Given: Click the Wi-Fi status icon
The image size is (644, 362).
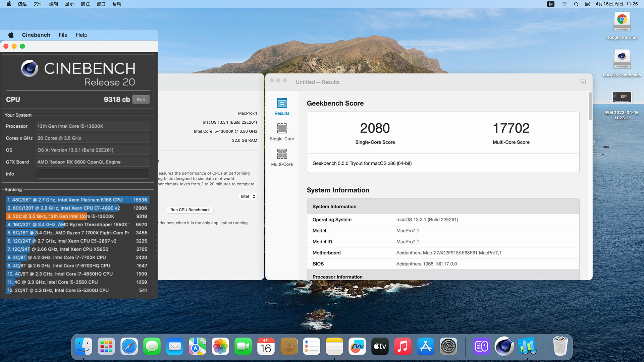Looking at the screenshot, I should (565, 4).
